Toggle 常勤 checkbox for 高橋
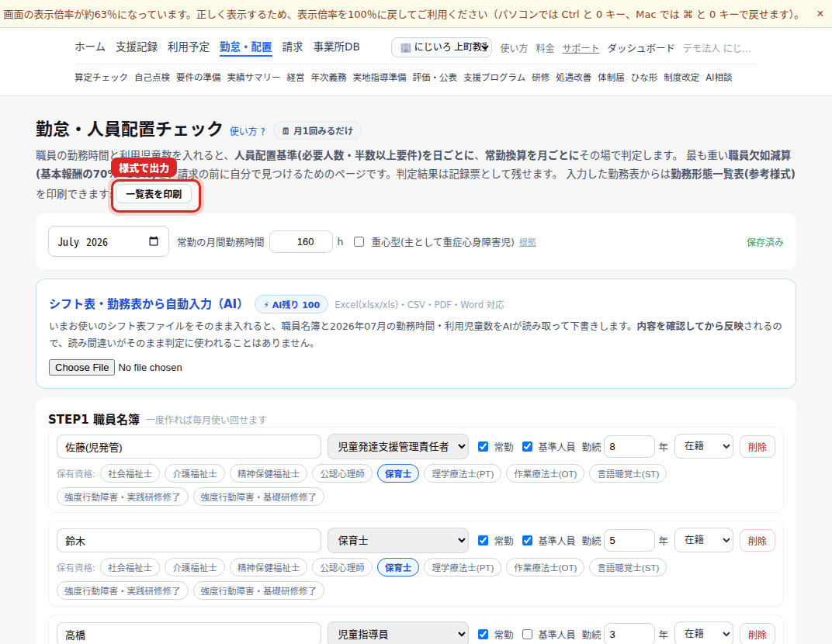Viewport: 832px width, 644px height. [483, 635]
